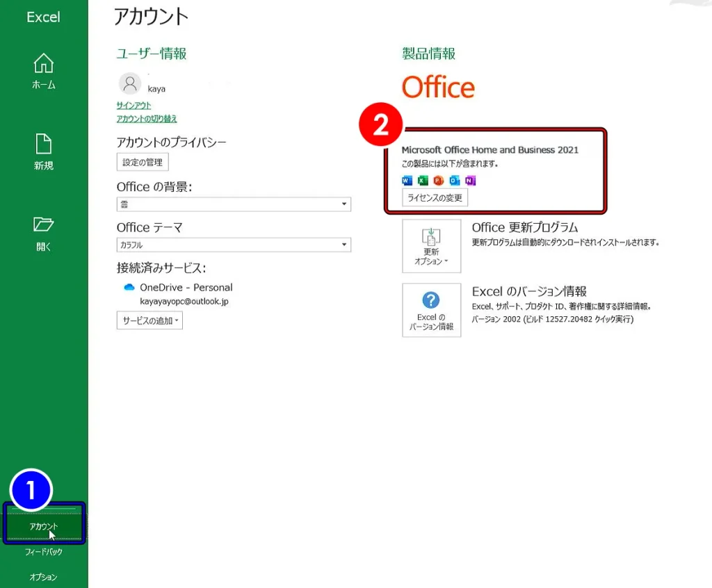Click the Excel app icon
Screen dimensions: 712x588
(423, 181)
